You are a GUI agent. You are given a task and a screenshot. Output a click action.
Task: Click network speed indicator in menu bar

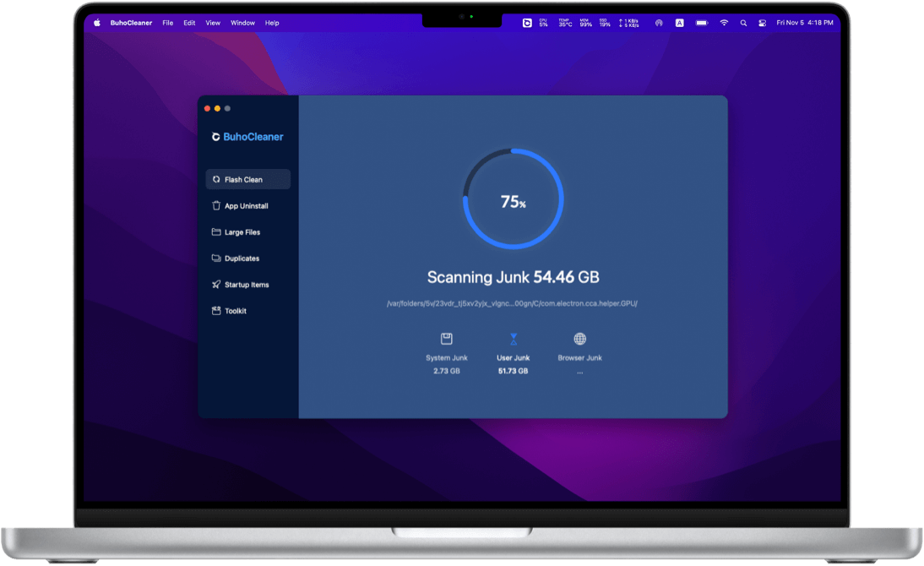pos(628,23)
